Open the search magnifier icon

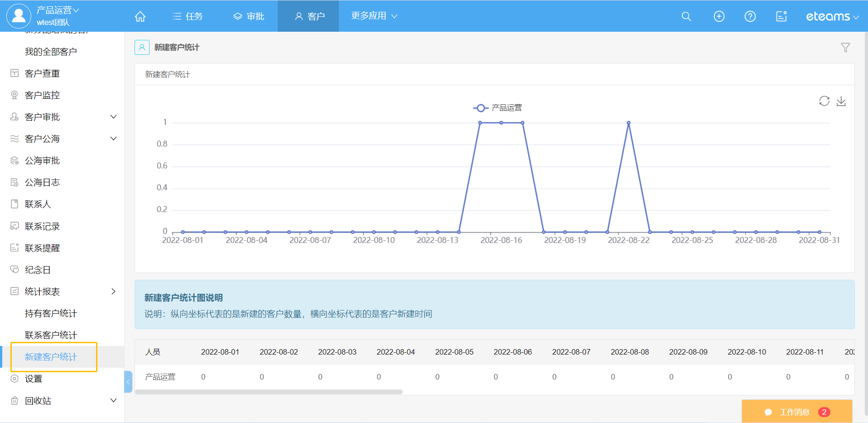click(x=686, y=17)
